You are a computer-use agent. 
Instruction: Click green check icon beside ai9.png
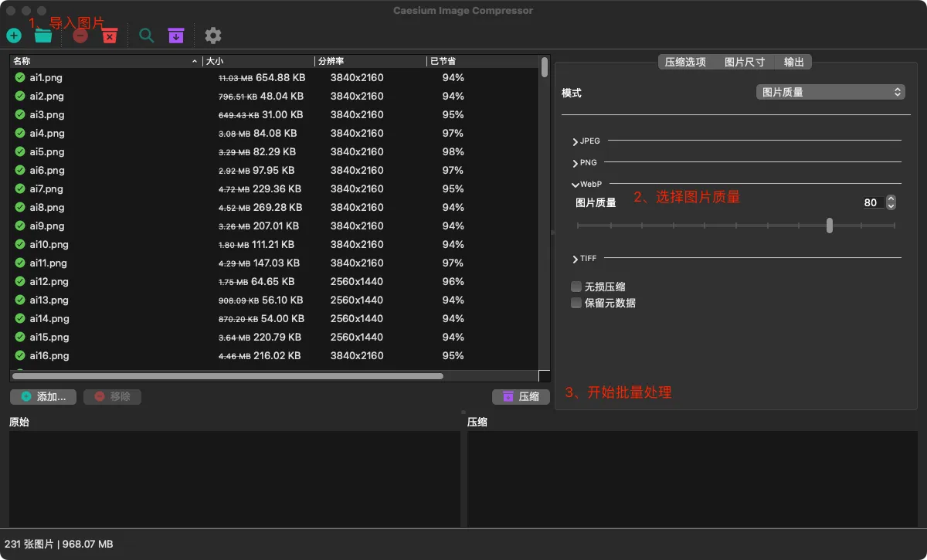coord(20,226)
